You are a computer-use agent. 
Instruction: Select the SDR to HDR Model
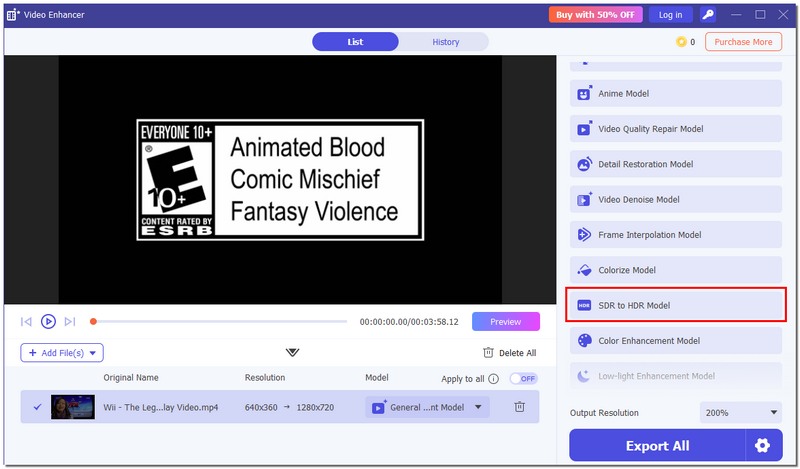675,305
